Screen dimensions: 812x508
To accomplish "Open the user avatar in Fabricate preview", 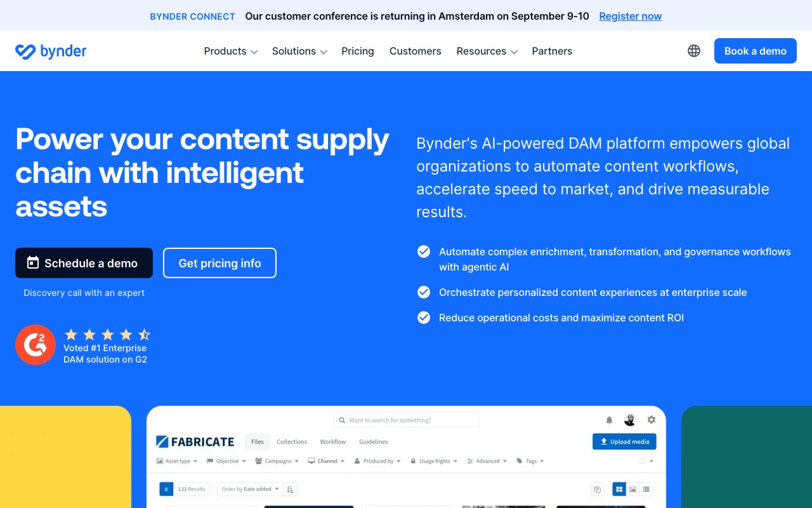I will [x=630, y=420].
